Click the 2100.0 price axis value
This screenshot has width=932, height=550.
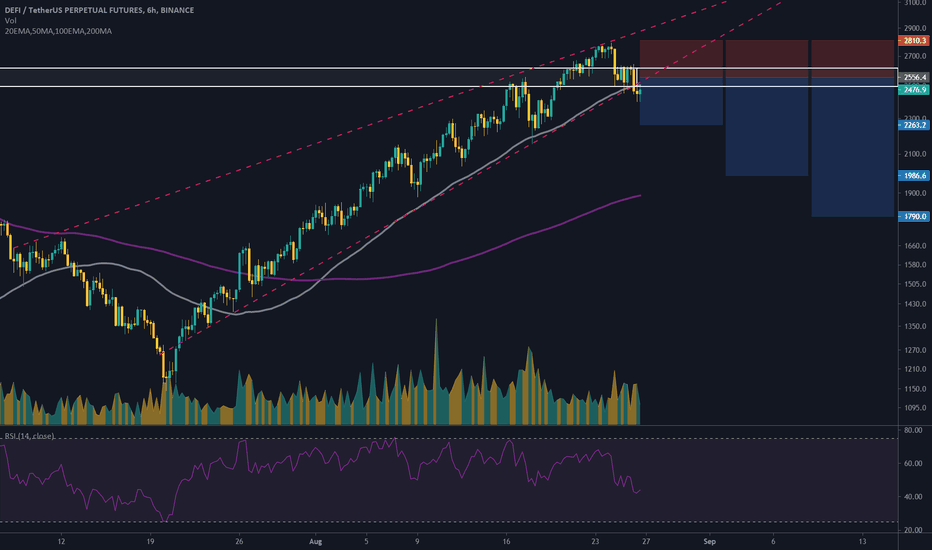click(915, 154)
